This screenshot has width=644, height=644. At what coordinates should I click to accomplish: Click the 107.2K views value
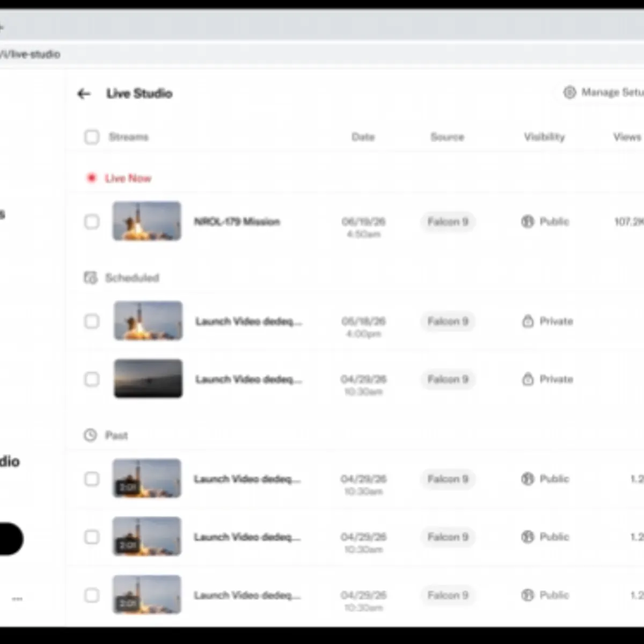pyautogui.click(x=629, y=221)
